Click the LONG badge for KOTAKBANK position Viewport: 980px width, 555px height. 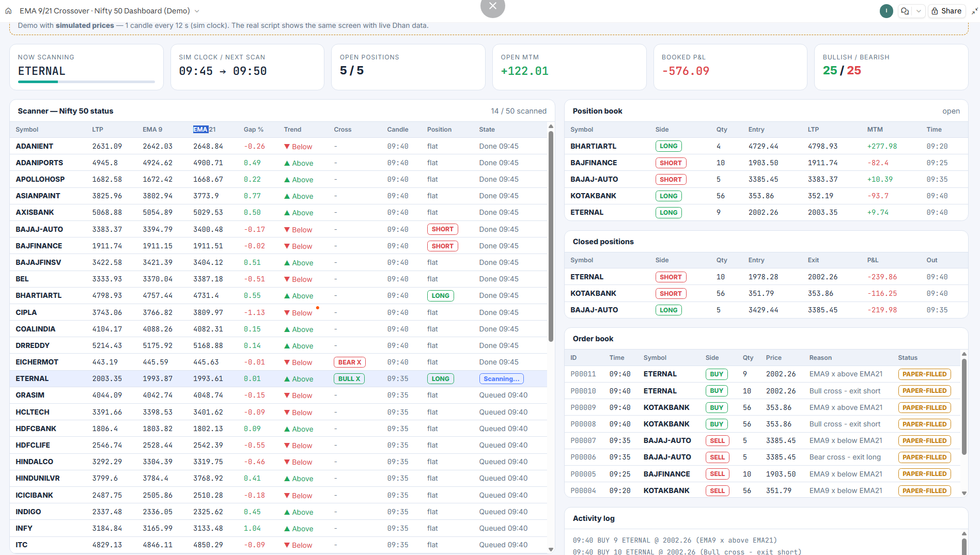668,196
